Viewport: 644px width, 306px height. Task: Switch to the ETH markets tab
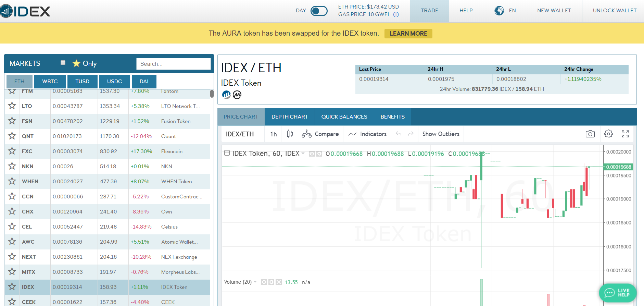19,82
